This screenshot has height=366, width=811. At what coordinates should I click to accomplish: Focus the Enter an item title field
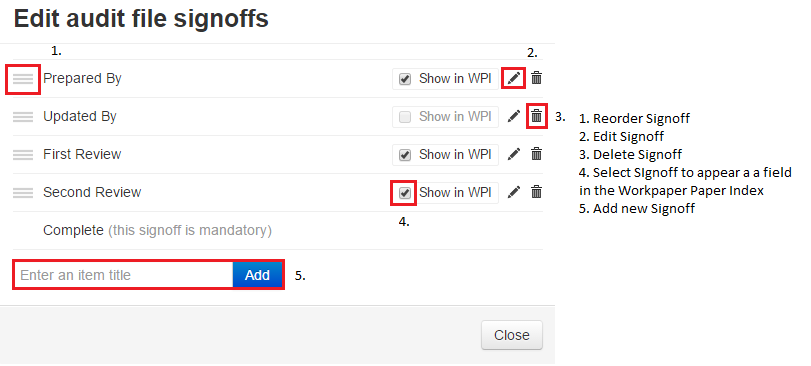point(124,275)
